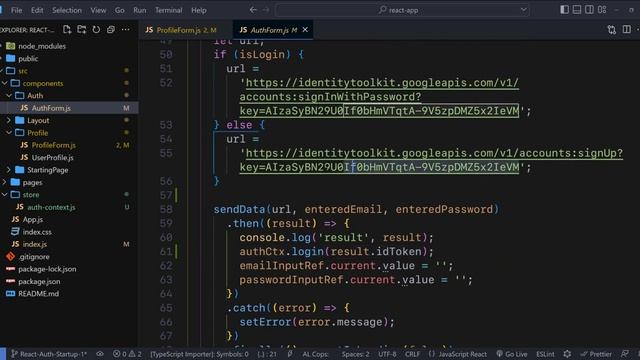Collapse the store folder
This screenshot has height=360, width=640.
[31, 195]
